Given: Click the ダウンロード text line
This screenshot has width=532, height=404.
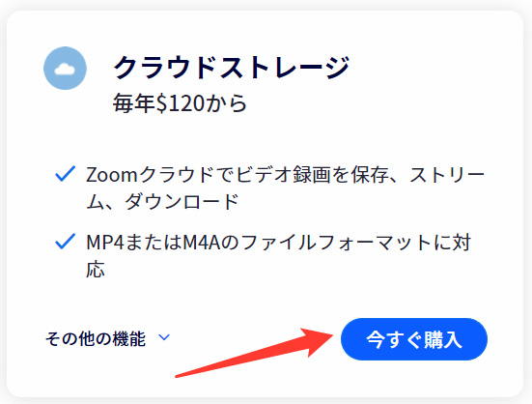Looking at the screenshot, I should click(x=182, y=201).
